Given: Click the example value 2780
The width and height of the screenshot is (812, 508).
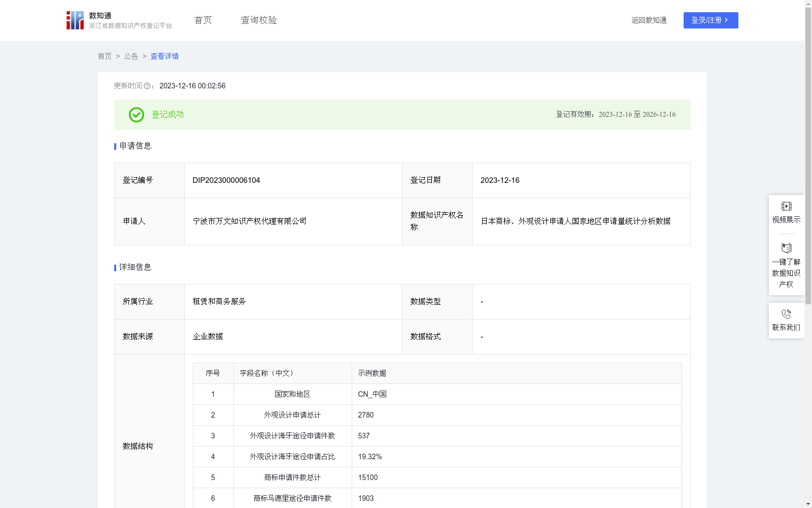Looking at the screenshot, I should tap(366, 415).
